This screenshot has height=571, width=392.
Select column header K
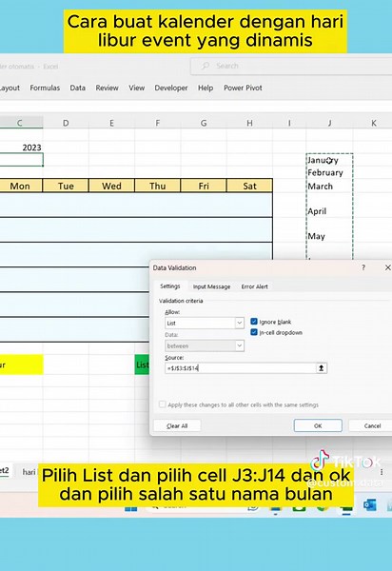373,123
